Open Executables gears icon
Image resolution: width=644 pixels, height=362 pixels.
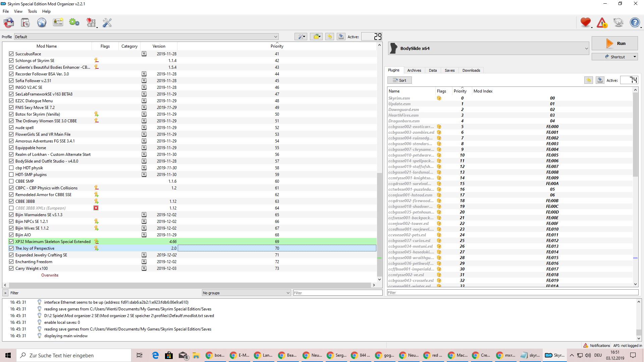pos(74,23)
